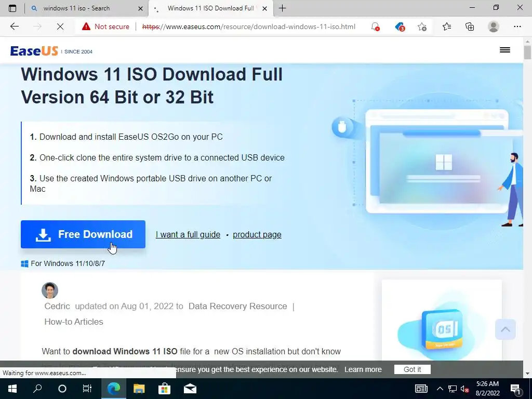The image size is (532, 399).
Task: Open the taskbar clock showing 5:26 AM
Action: [487, 389]
